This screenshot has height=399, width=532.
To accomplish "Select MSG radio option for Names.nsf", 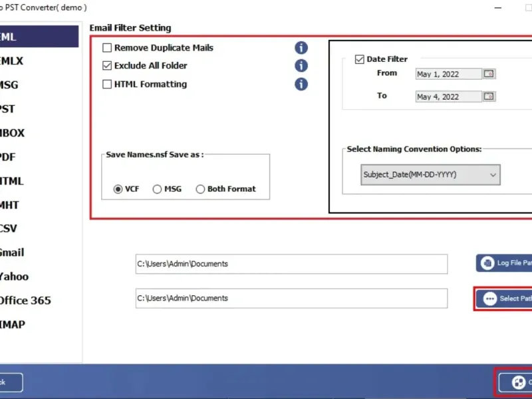I will [x=157, y=189].
